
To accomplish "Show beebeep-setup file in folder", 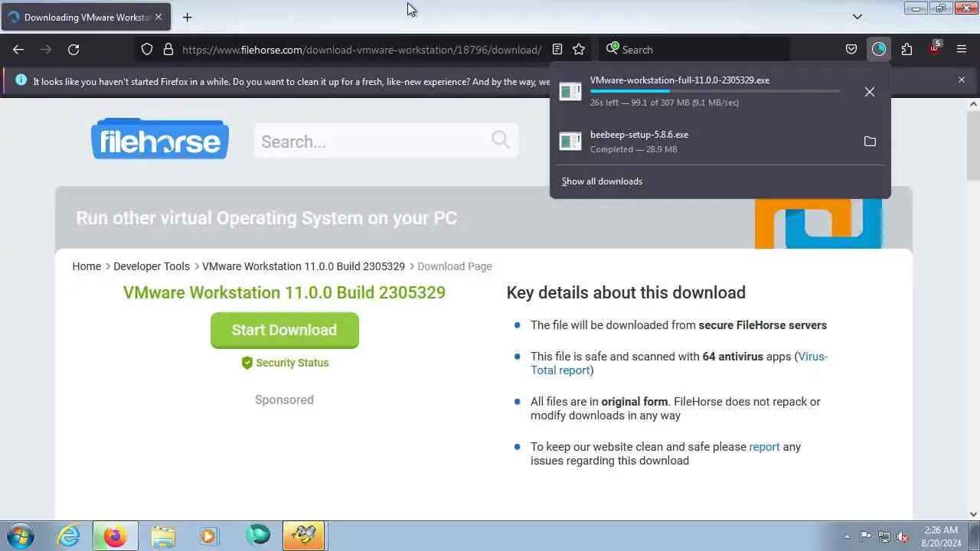I will [870, 141].
